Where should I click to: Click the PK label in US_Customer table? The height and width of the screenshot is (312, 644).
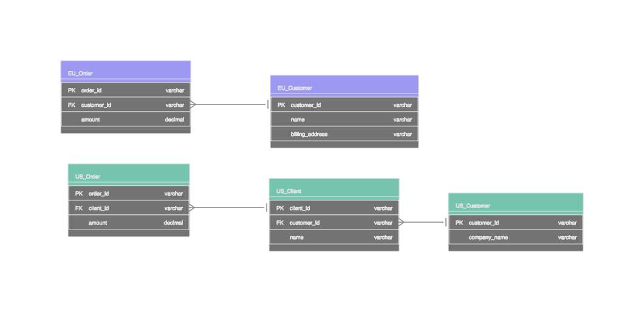(x=459, y=223)
